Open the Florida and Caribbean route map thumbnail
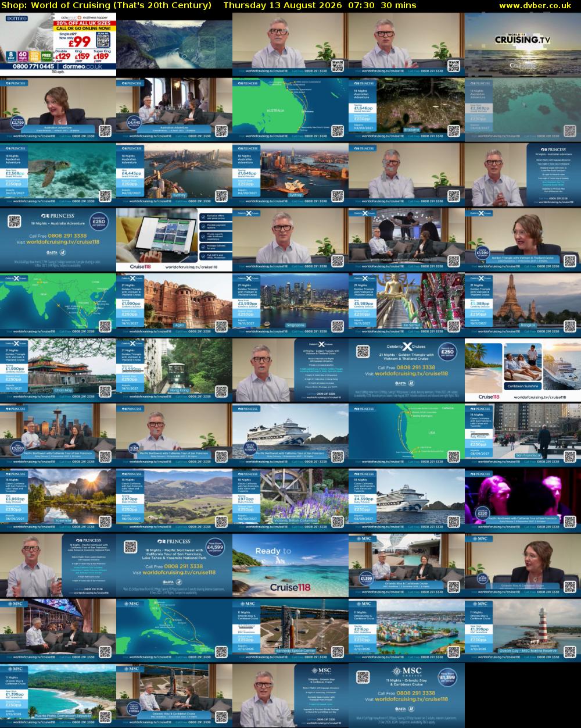 click(x=174, y=630)
